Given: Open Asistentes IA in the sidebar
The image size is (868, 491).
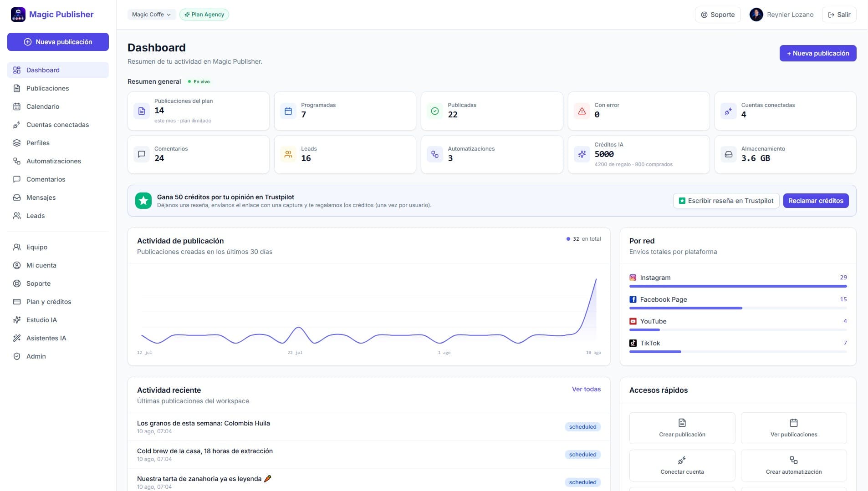Looking at the screenshot, I should [x=58, y=338].
